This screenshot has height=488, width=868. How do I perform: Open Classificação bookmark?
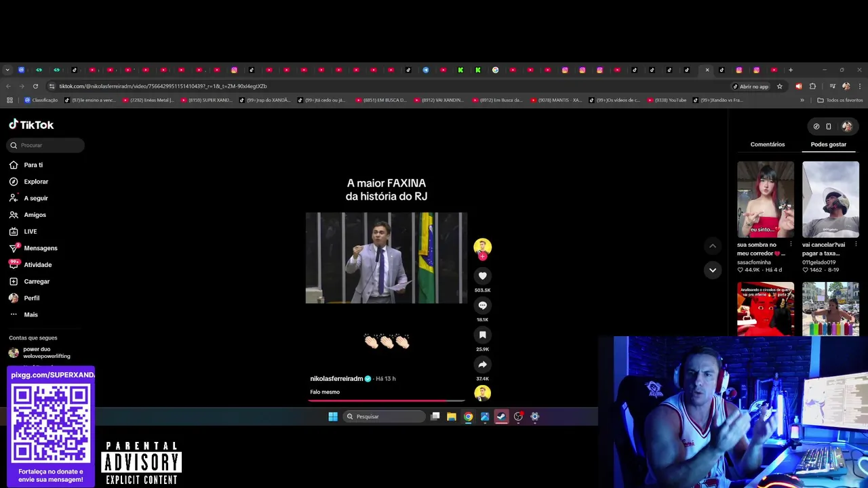pyautogui.click(x=41, y=100)
